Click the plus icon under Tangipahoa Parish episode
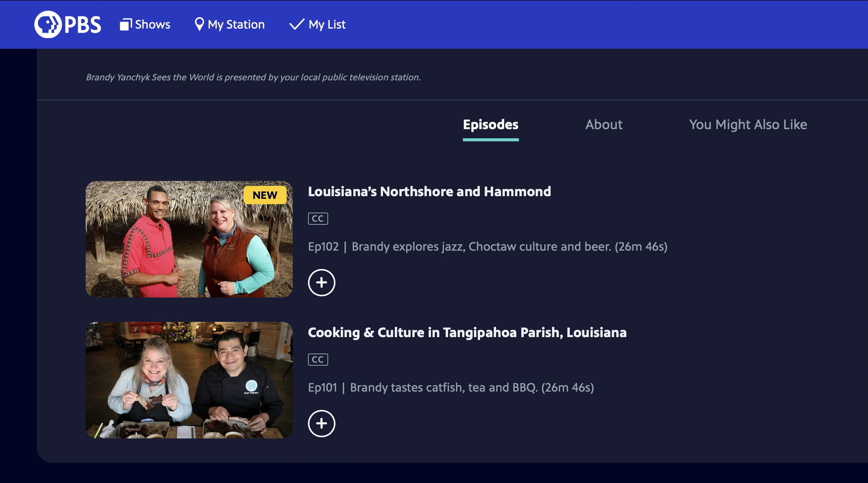Screen dimensions: 868x483 [x=322, y=423]
